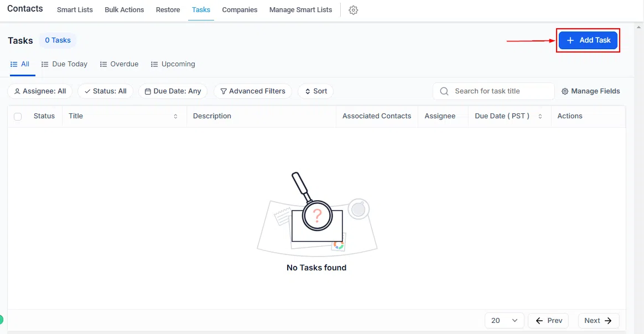Click the Add Task button
Viewport: 644px width, 334px height.
588,40
